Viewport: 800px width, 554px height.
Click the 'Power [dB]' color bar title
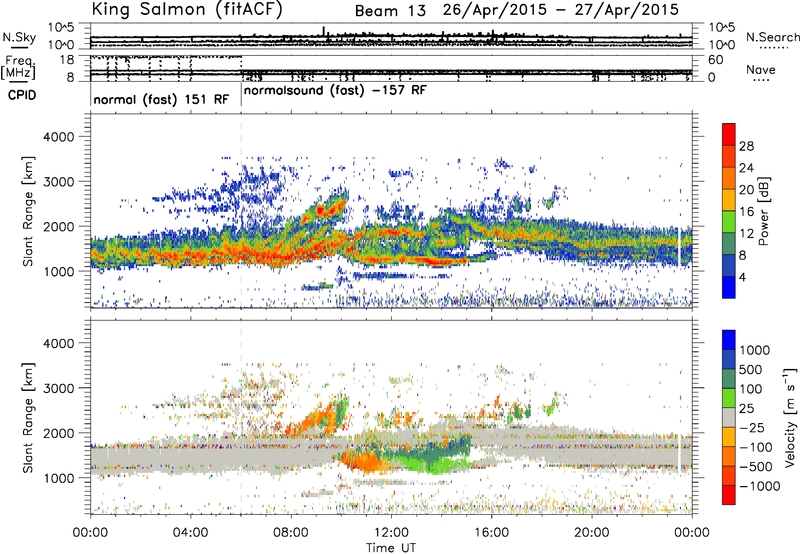[x=764, y=211]
